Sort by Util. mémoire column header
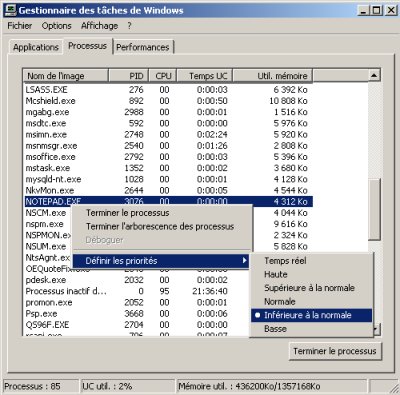 [x=273, y=76]
